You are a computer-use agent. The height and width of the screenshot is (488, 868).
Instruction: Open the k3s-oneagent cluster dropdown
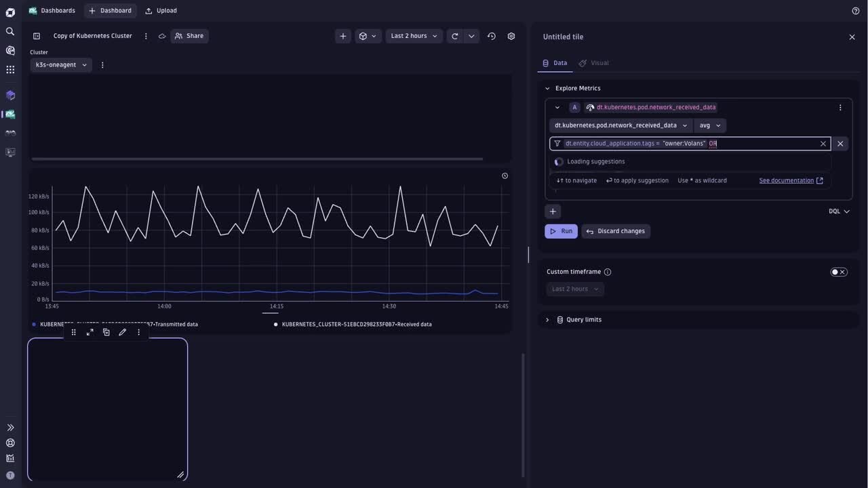point(61,65)
